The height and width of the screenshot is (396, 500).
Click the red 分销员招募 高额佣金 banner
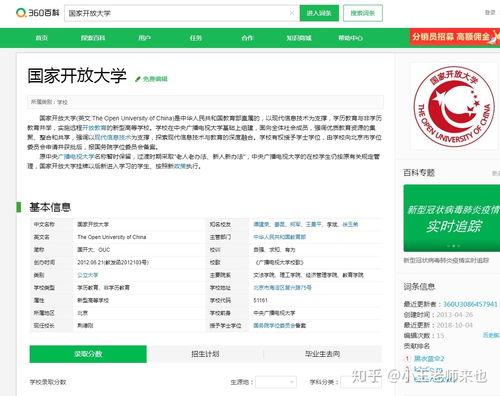[x=455, y=37]
